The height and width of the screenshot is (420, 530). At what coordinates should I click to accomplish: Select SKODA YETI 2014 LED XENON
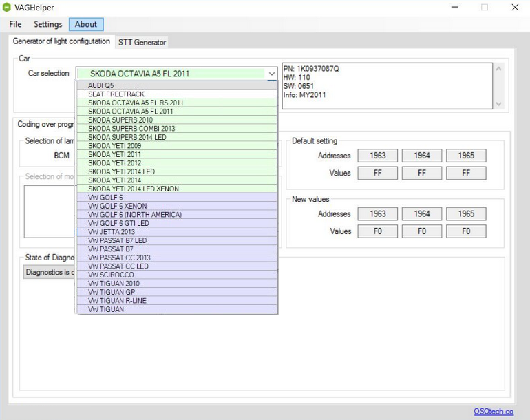coord(177,189)
